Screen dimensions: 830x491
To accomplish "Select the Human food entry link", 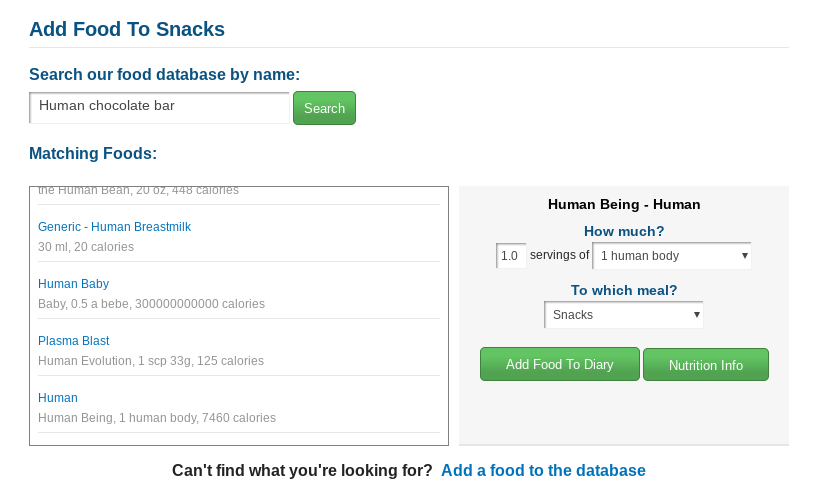I will [58, 398].
